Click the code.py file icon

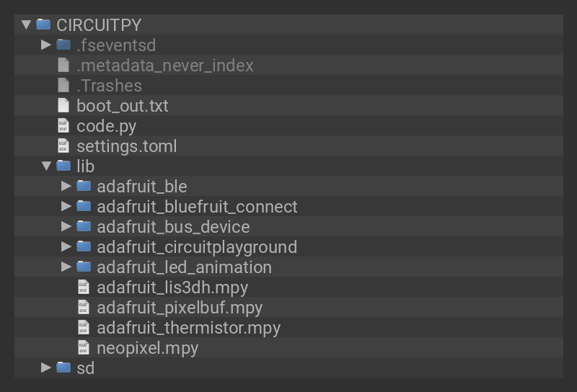[x=63, y=125]
